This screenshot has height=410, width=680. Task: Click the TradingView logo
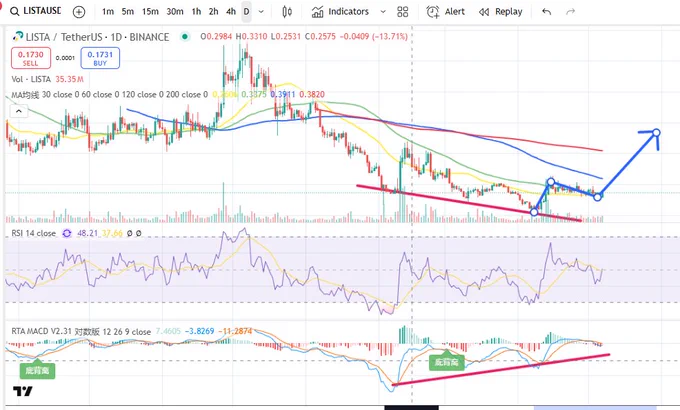(x=22, y=391)
